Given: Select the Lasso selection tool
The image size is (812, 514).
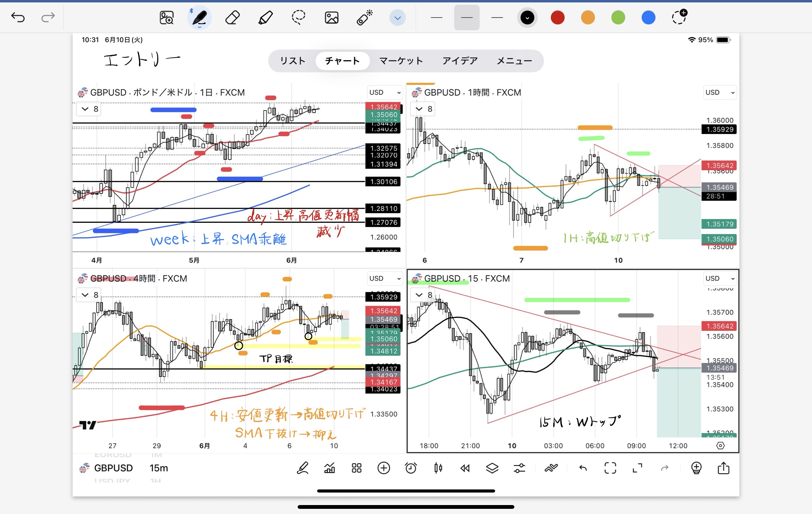Looking at the screenshot, I should point(298,18).
